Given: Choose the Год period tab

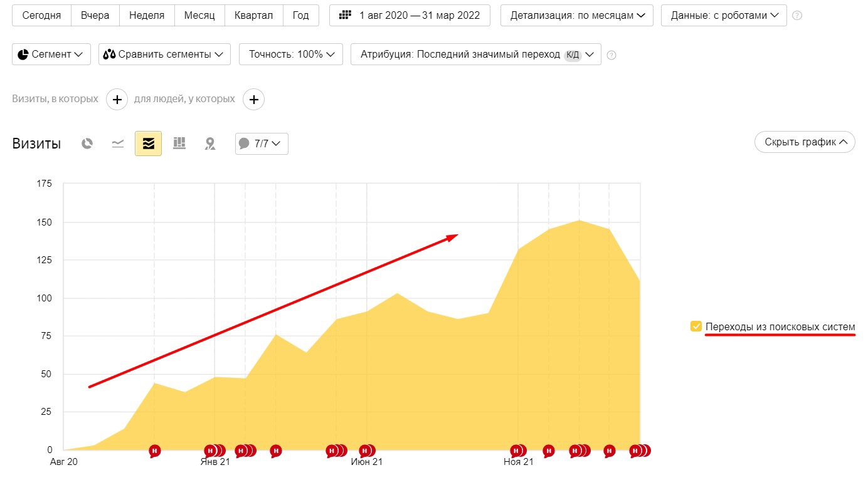Looking at the screenshot, I should (301, 15).
